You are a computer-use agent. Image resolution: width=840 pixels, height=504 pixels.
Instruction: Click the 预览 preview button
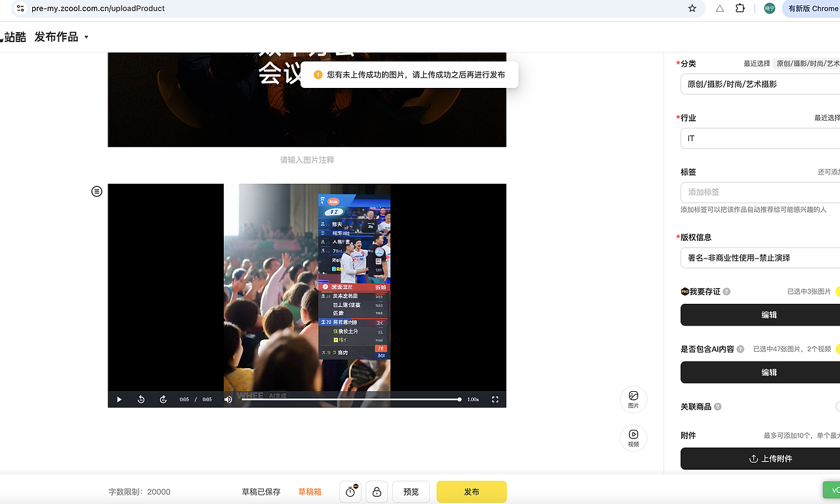[411, 492]
